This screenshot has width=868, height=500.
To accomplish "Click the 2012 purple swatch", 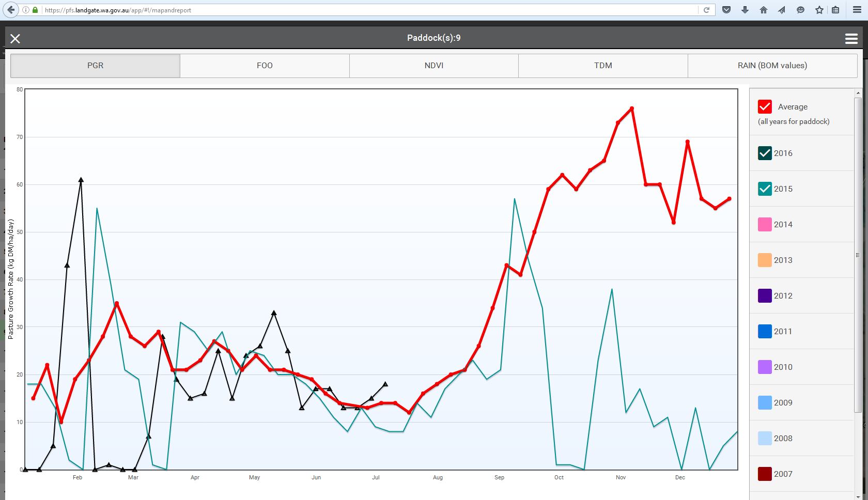I will 765,295.
